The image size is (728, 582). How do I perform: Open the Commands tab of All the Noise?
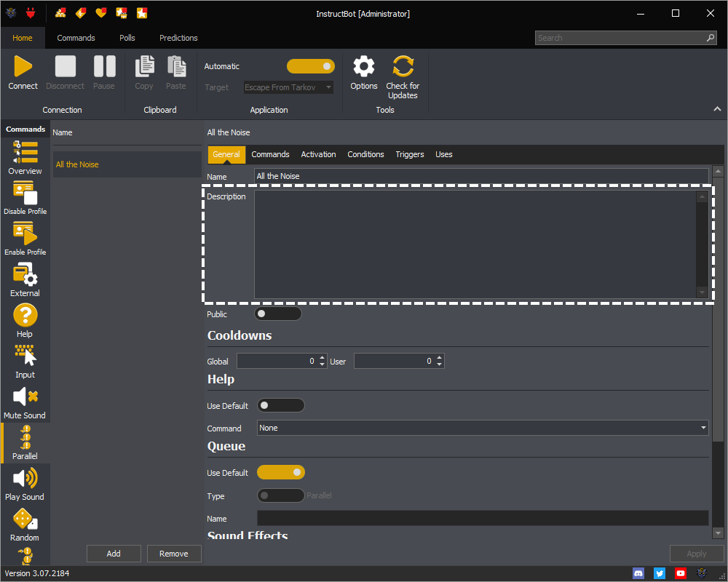(270, 154)
